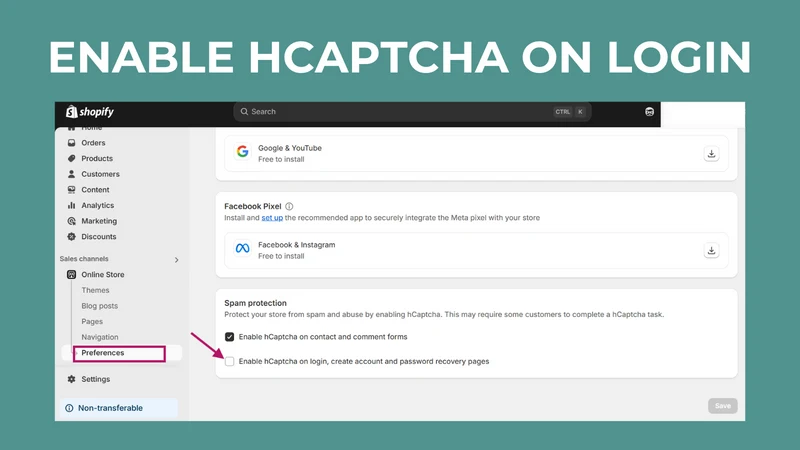Click the search magnifier icon
This screenshot has width=800, height=450.
click(244, 111)
